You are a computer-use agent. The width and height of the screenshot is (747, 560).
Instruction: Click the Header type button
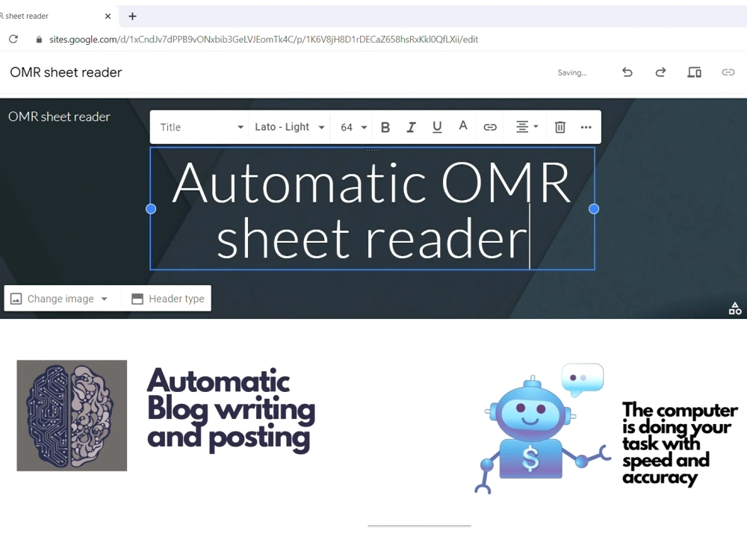[167, 299]
